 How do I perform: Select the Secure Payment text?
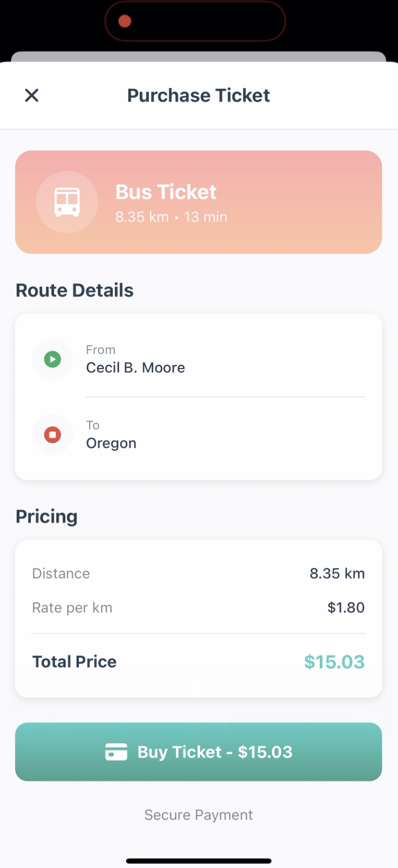pos(199,815)
